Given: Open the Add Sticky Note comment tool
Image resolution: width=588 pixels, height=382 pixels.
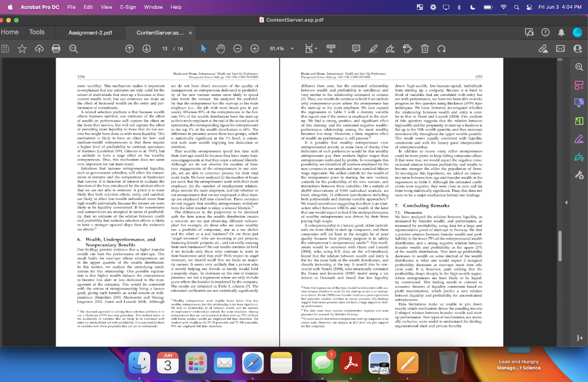Looking at the screenshot, I should (x=357, y=48).
